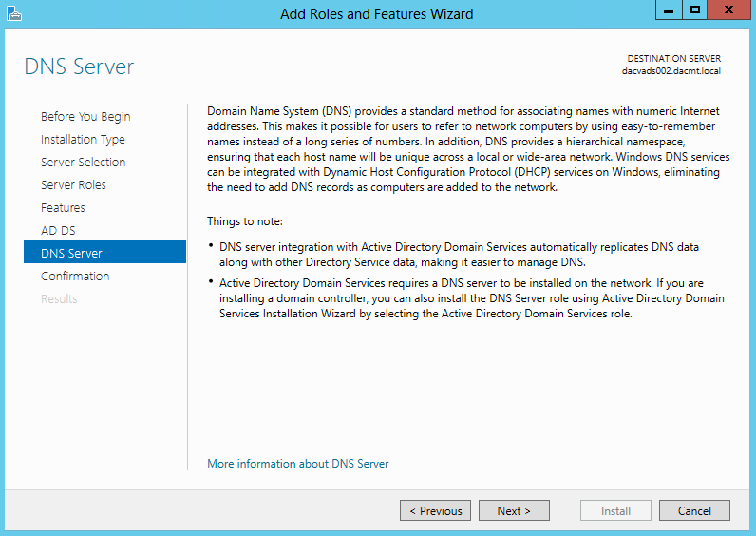Open the AD DS step
This screenshot has height=536, width=756.
click(58, 231)
